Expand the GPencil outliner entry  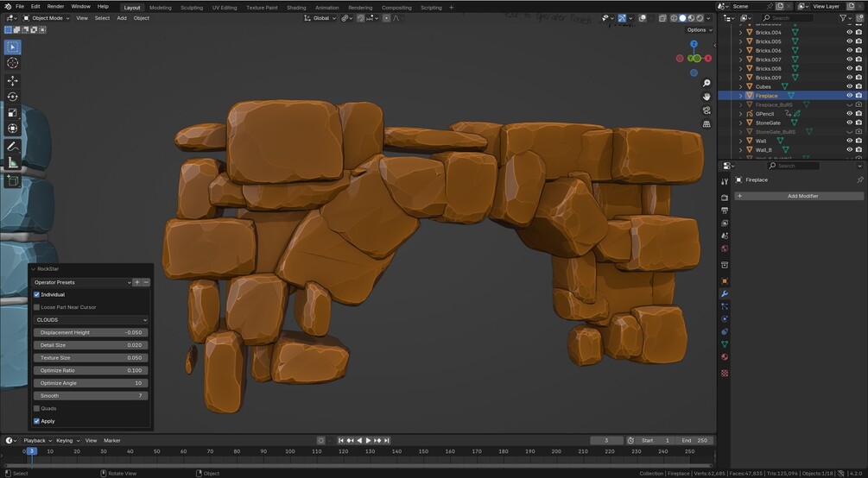click(x=741, y=114)
